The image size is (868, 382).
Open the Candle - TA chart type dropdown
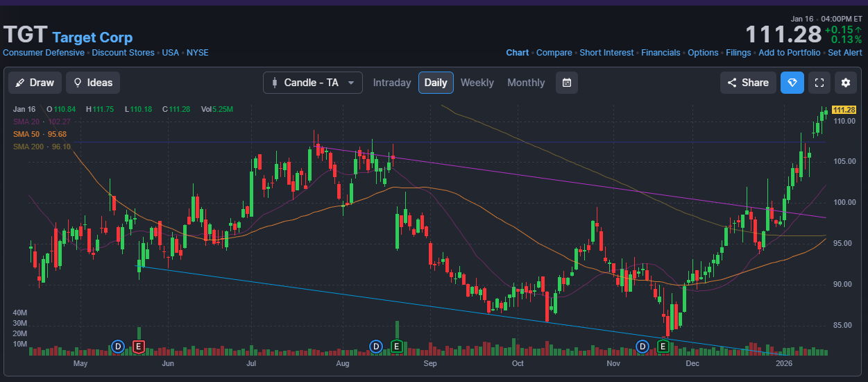(313, 83)
